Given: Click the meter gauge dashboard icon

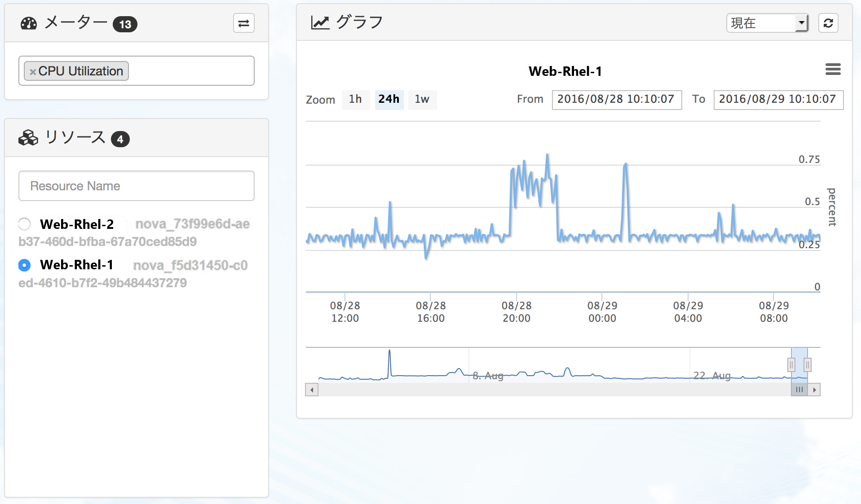Looking at the screenshot, I should 29,23.
